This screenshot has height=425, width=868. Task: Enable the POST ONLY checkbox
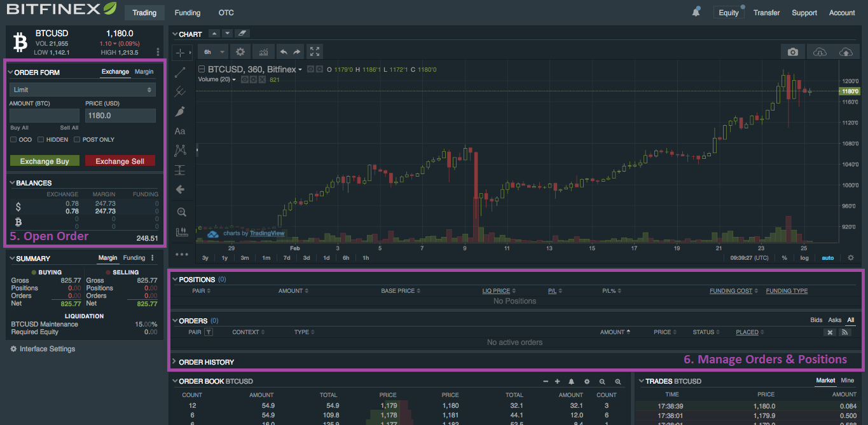77,140
